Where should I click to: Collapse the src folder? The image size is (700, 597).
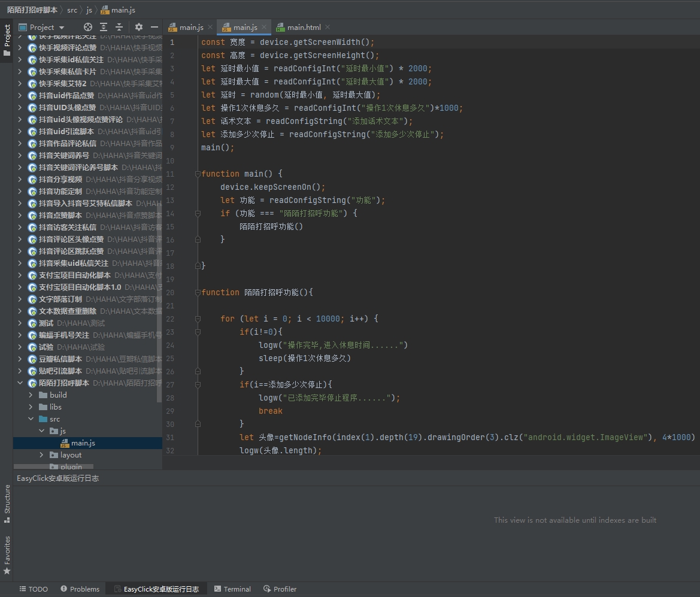tap(31, 419)
